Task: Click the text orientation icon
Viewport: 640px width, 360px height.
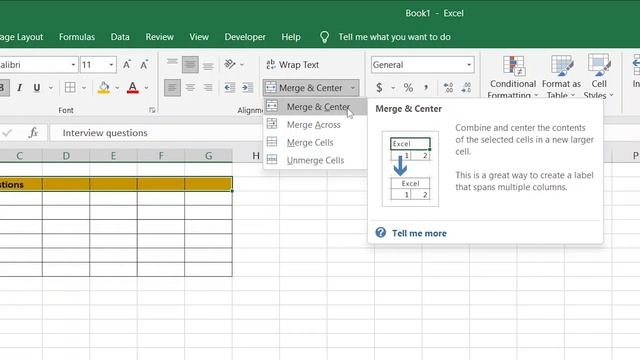Action: 230,64
